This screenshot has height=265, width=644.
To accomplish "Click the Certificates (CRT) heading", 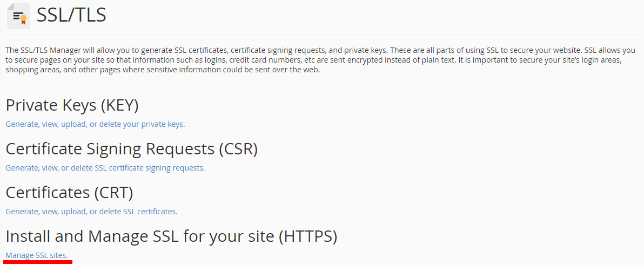I will (69, 193).
